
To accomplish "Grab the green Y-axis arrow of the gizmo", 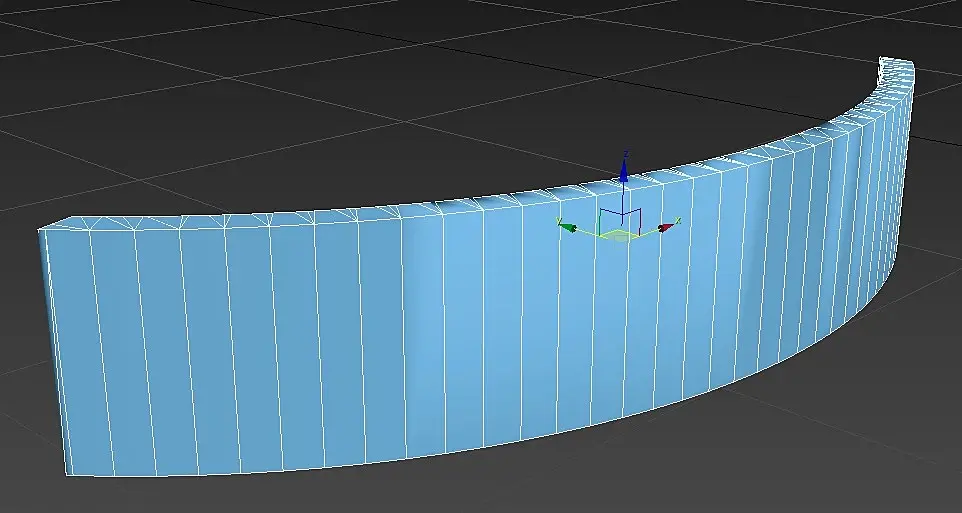I will click(568, 228).
